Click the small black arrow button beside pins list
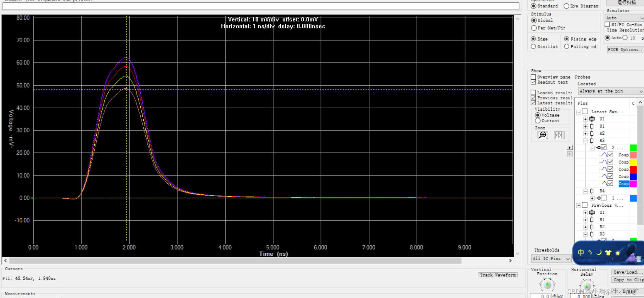Image resolution: width=644 pixels, height=298 pixels. coord(570,147)
